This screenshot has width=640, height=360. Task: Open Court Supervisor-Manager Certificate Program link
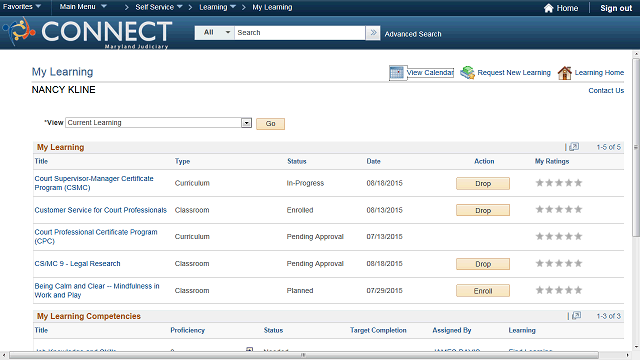click(94, 183)
